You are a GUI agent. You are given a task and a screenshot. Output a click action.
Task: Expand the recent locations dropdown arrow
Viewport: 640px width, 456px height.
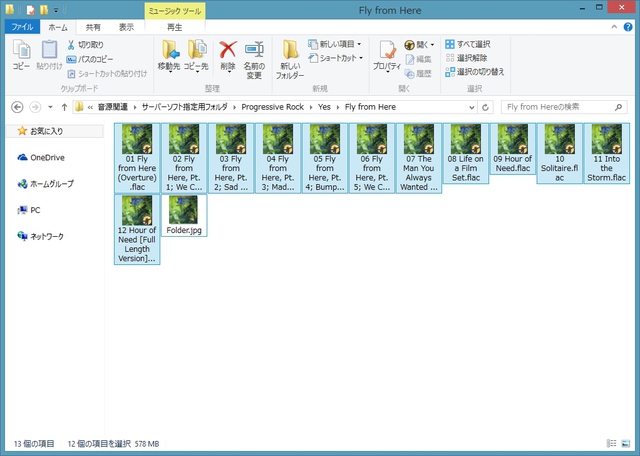(50, 107)
